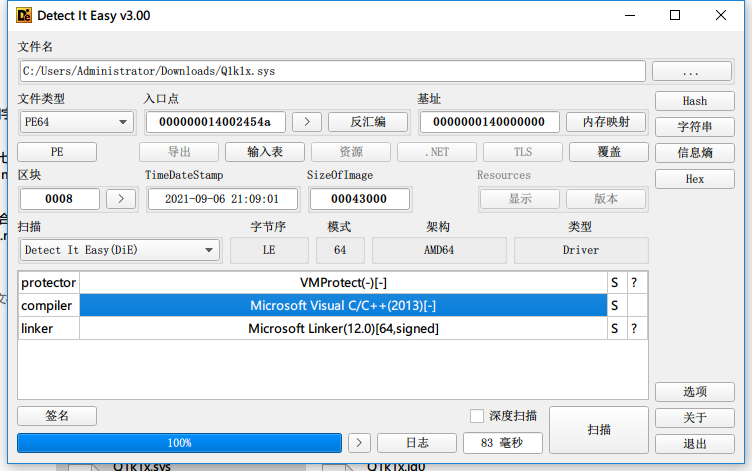
Task: Open the 信息熵 entropy view
Action: click(x=694, y=153)
